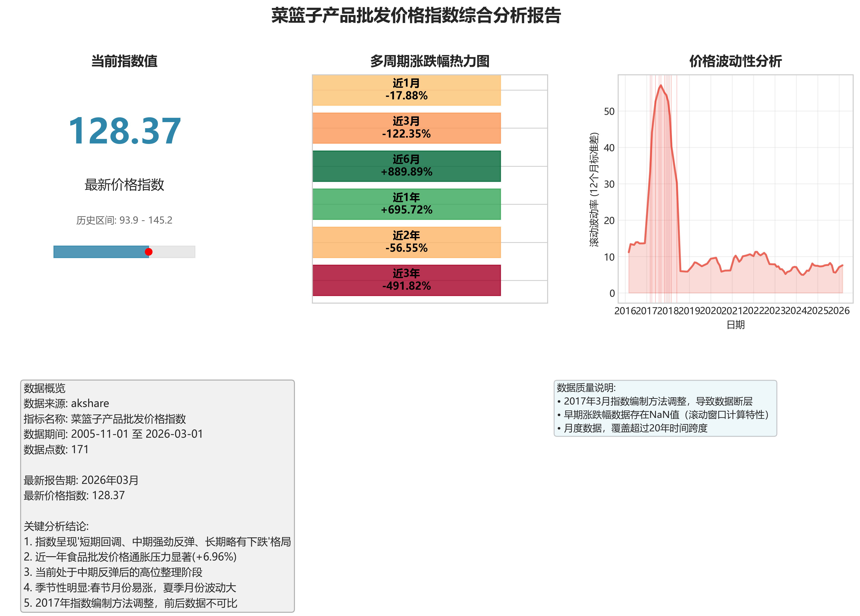Click the 历史区间 93.9 - 145.2 text
This screenshot has height=616, width=860.
pyautogui.click(x=124, y=220)
